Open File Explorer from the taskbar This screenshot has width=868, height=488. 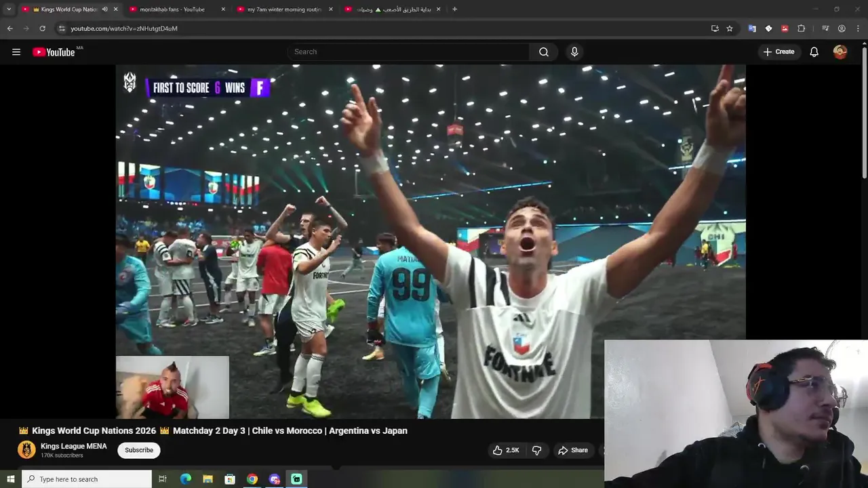(x=208, y=479)
